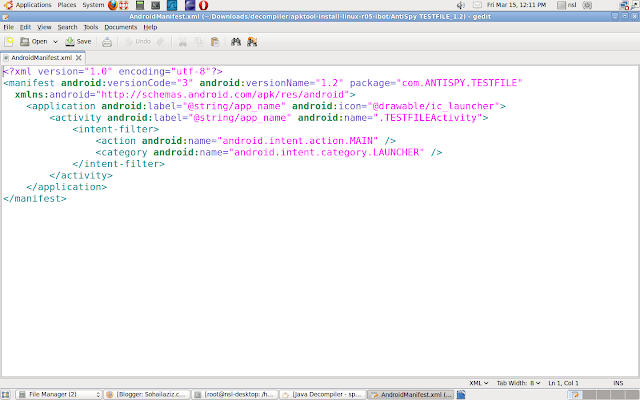
Task: Expand recent files arrow next to Open
Action: (56, 42)
